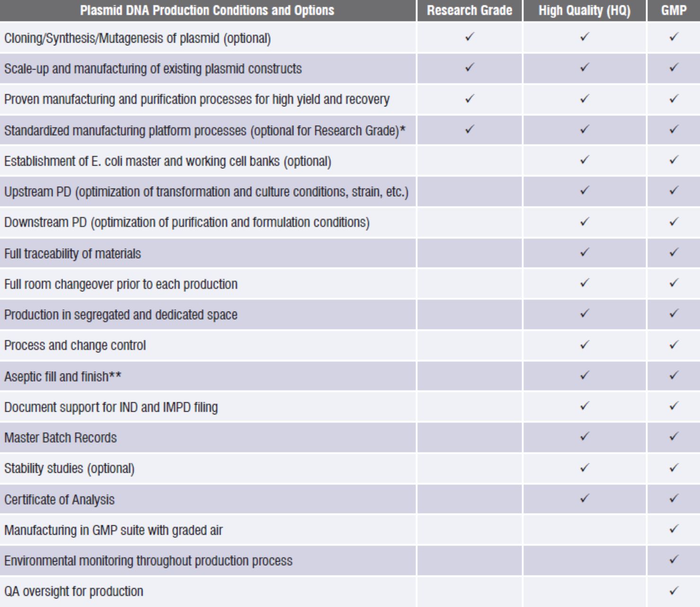Click the Plasmid DNA Production Conditions header

click(x=207, y=10)
